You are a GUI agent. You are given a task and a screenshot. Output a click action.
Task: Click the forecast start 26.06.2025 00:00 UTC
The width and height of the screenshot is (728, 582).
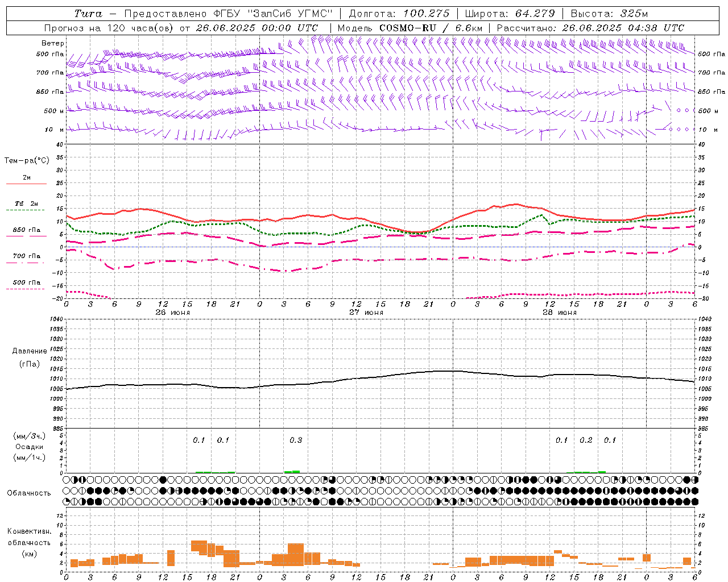pos(257,28)
